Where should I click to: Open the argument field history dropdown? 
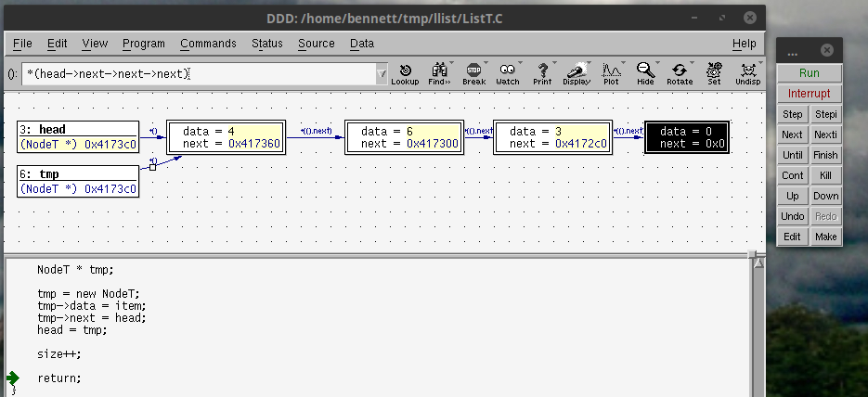click(x=382, y=74)
